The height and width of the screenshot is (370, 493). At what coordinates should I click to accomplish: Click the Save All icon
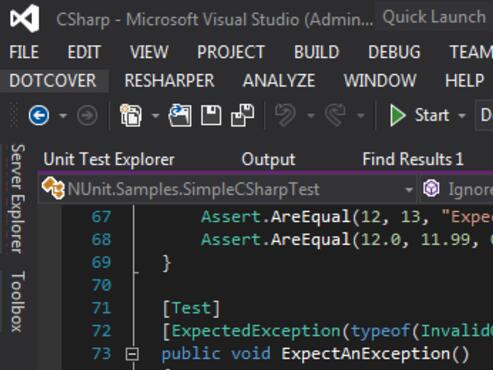tap(243, 115)
